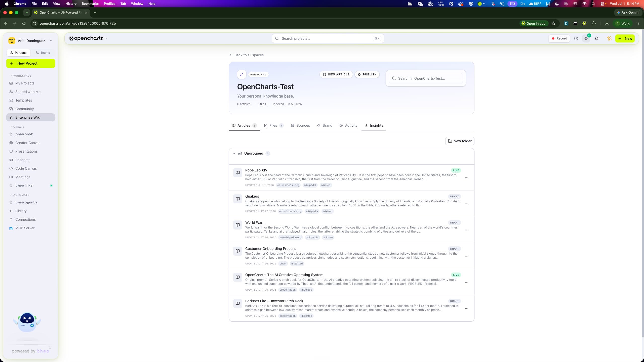The image size is (644, 362).
Task: Open the Insights tab
Action: [x=374, y=125]
